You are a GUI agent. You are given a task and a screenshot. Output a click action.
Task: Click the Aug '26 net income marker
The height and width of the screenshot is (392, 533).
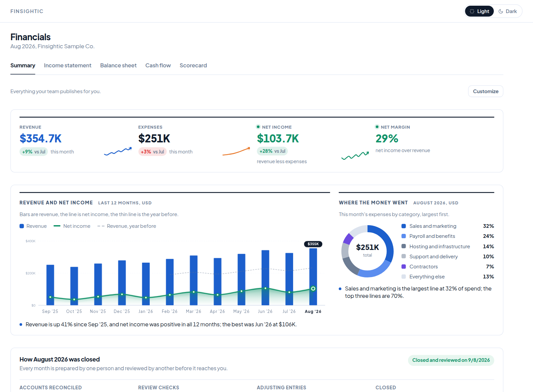[313, 288]
